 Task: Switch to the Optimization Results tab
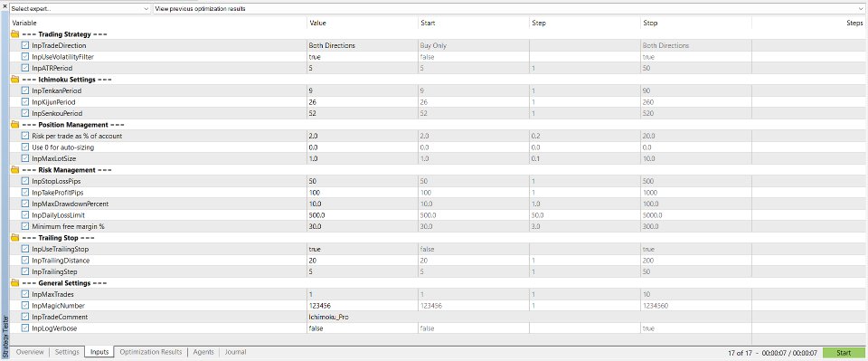pos(151,352)
